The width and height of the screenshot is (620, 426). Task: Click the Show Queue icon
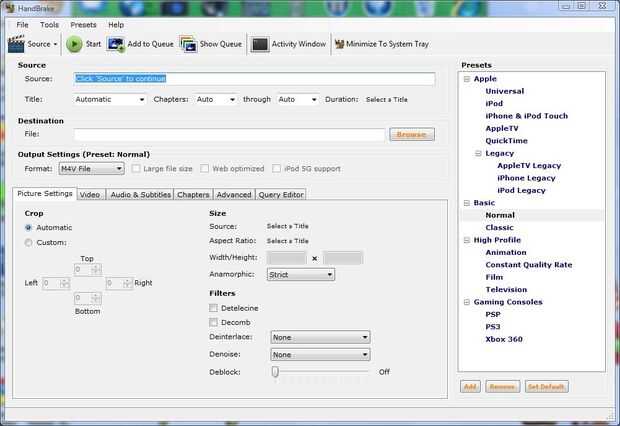pyautogui.click(x=188, y=44)
